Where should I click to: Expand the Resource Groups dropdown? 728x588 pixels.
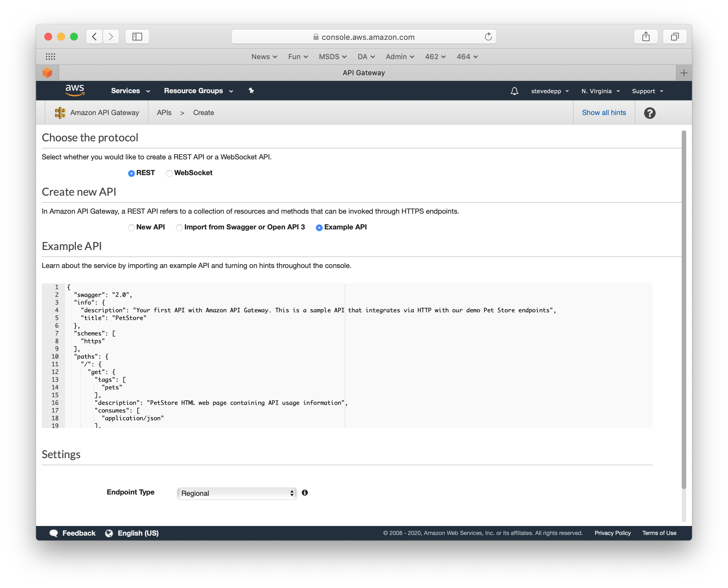pyautogui.click(x=199, y=91)
